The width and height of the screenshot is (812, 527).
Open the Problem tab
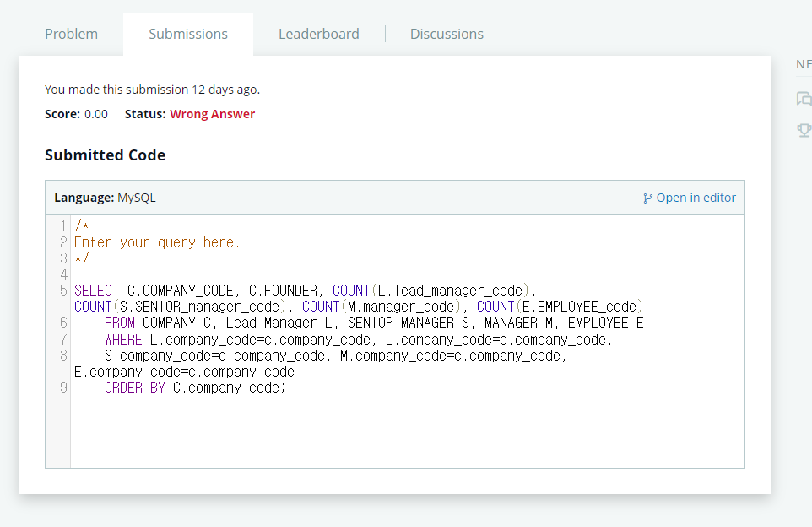(x=71, y=34)
